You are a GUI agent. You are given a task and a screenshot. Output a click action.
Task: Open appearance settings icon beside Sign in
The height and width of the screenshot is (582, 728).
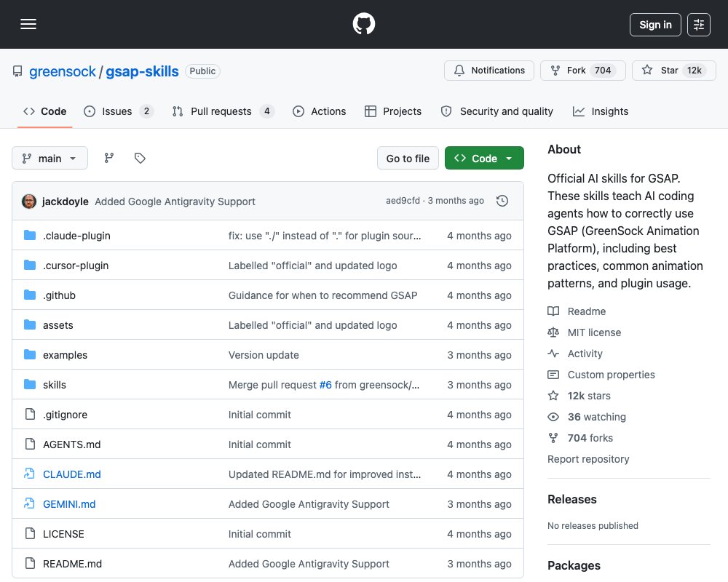coord(699,25)
